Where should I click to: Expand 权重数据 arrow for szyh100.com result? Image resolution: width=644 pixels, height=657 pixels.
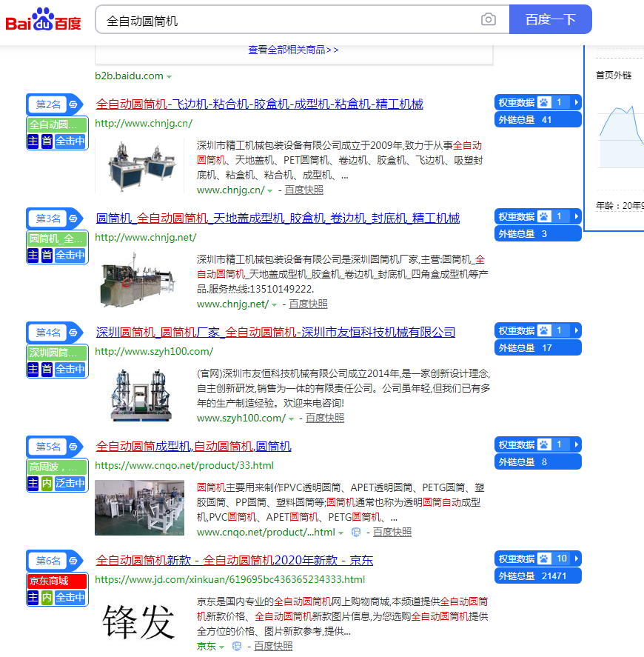[x=576, y=330]
